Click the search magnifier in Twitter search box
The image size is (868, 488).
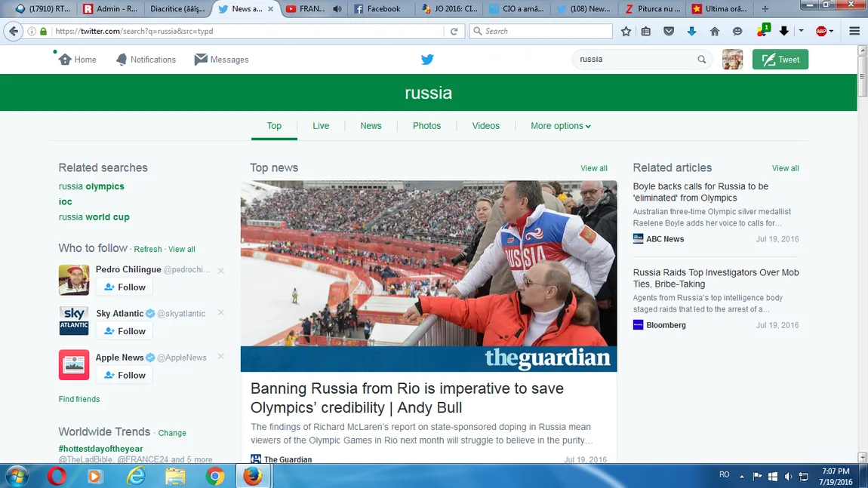coord(701,59)
